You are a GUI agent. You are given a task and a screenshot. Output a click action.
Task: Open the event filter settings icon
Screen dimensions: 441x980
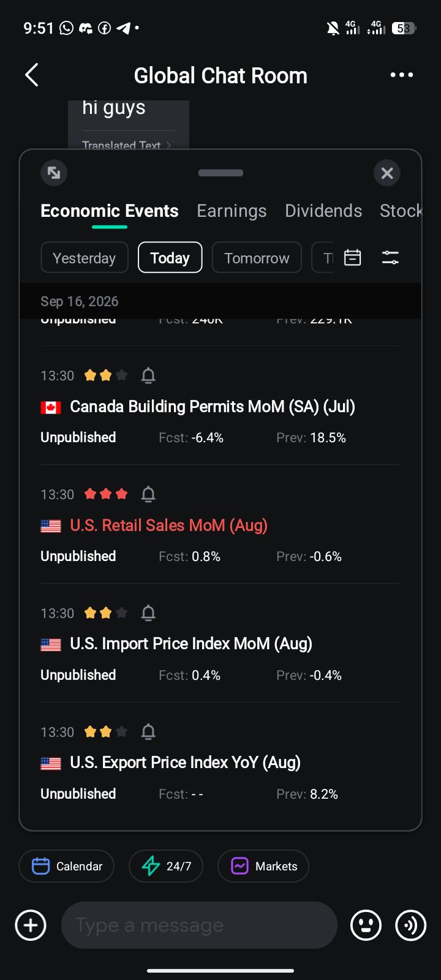click(390, 257)
